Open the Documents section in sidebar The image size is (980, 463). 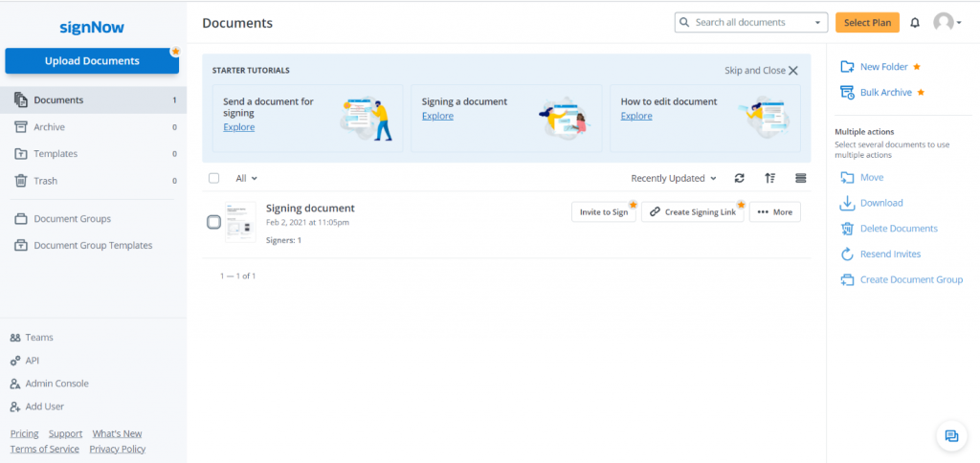93,100
